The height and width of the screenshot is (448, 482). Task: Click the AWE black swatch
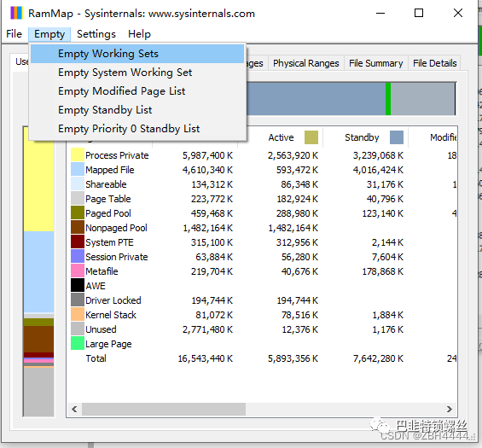[78, 285]
